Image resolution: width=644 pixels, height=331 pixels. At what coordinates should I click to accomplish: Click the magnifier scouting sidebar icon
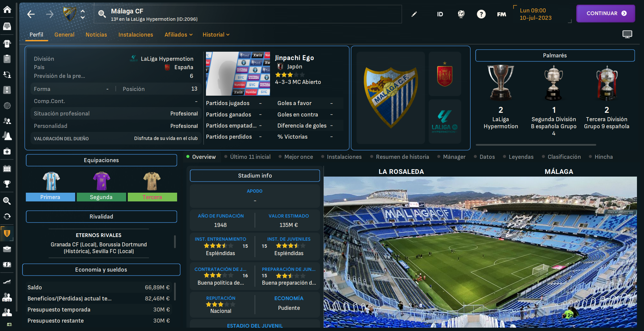pyautogui.click(x=7, y=201)
